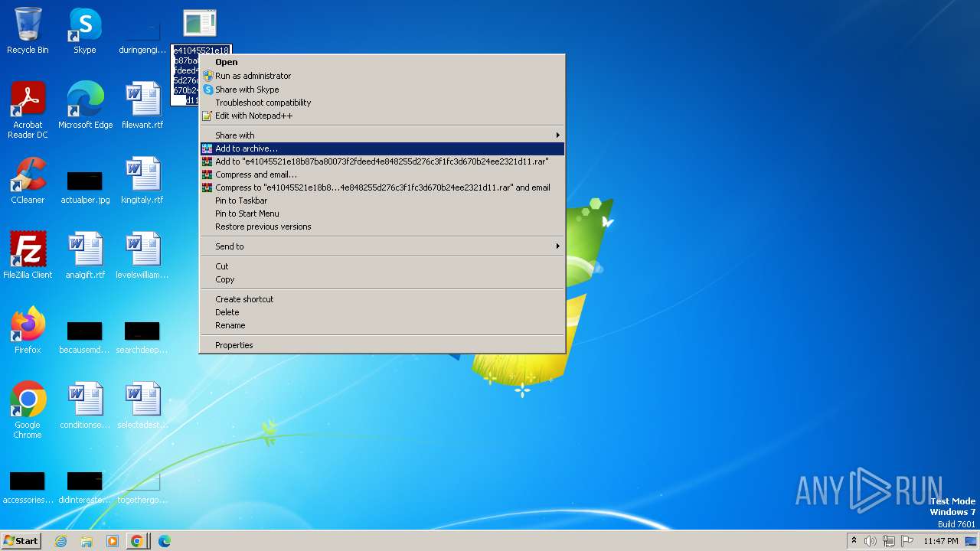980x551 pixels.
Task: Choose Share with Skype
Action: click(382, 90)
